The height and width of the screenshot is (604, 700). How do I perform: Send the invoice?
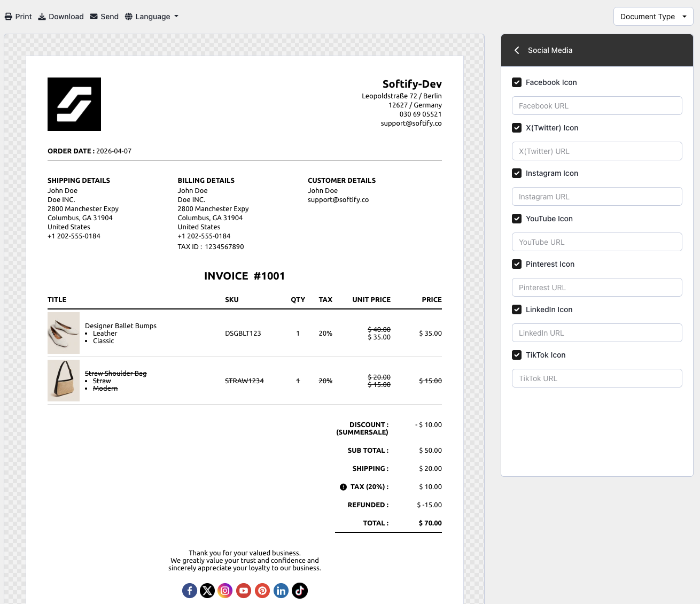pyautogui.click(x=104, y=17)
